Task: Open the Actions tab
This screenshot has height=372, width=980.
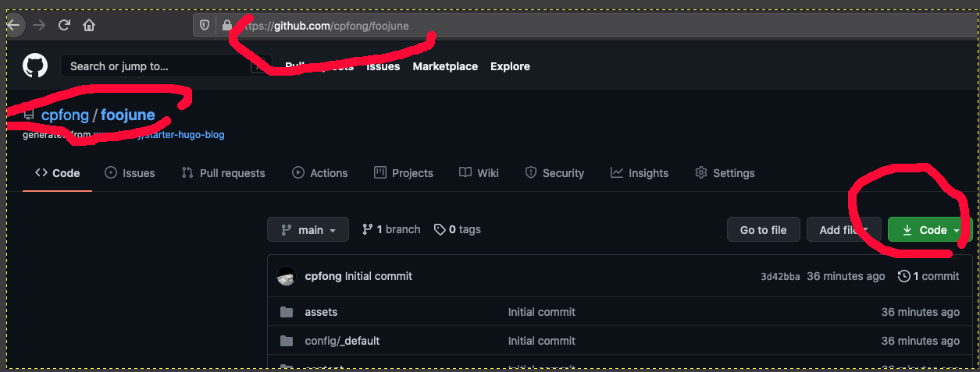Action: coord(320,173)
